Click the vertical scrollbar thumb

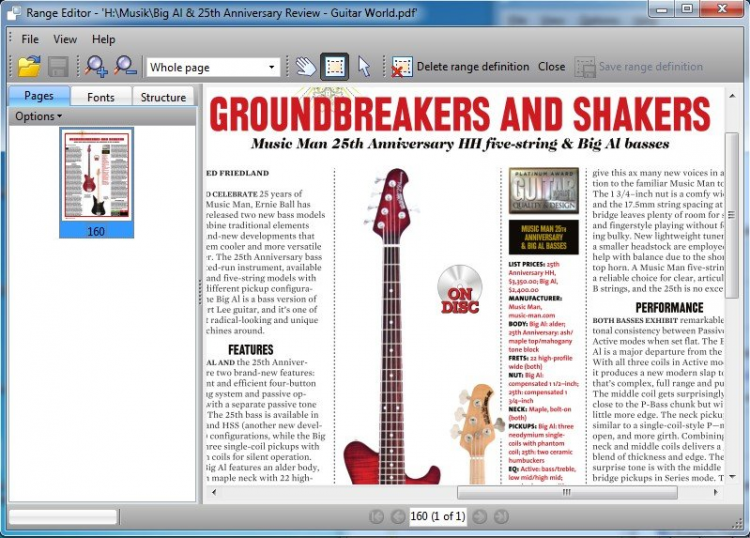tap(732, 215)
